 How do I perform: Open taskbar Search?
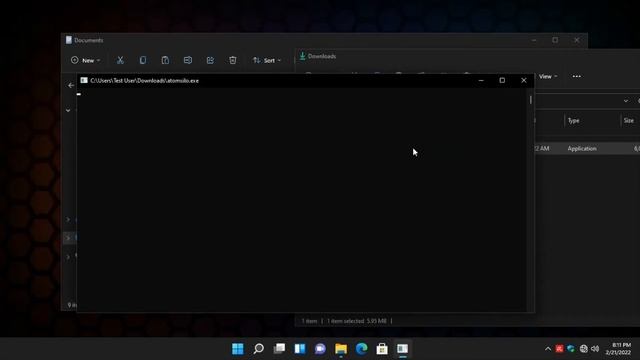click(258, 349)
